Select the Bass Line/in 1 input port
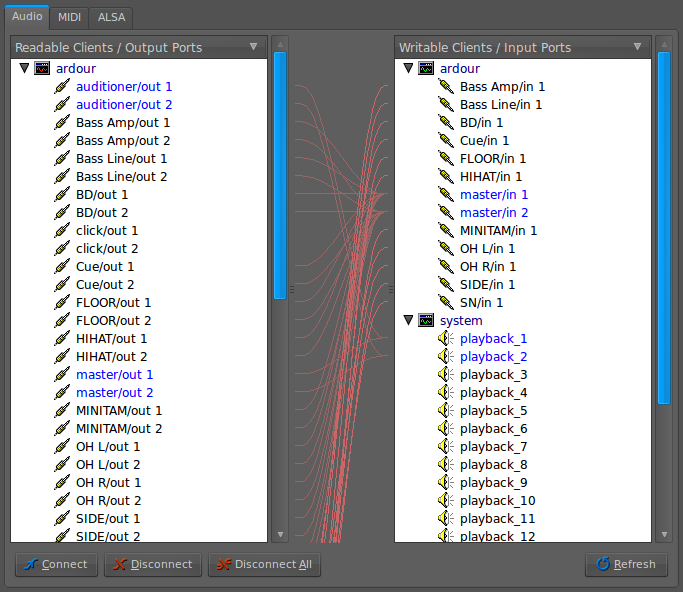The image size is (683, 592). (501, 105)
